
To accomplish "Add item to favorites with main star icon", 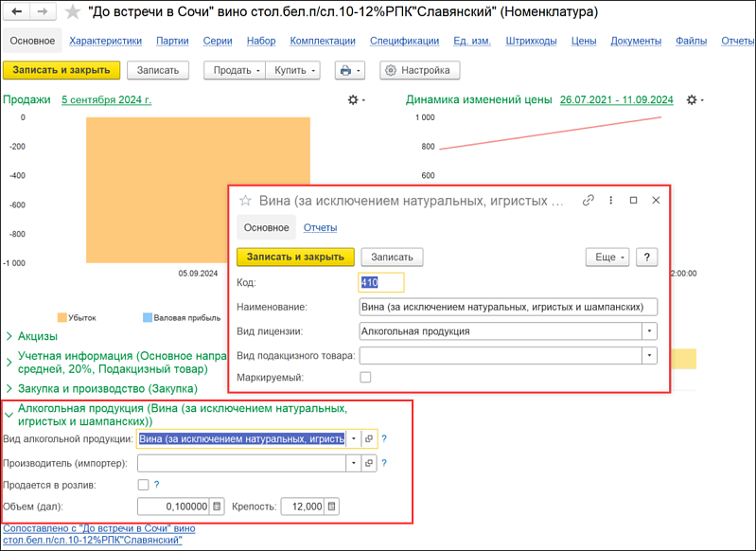I will click(73, 12).
